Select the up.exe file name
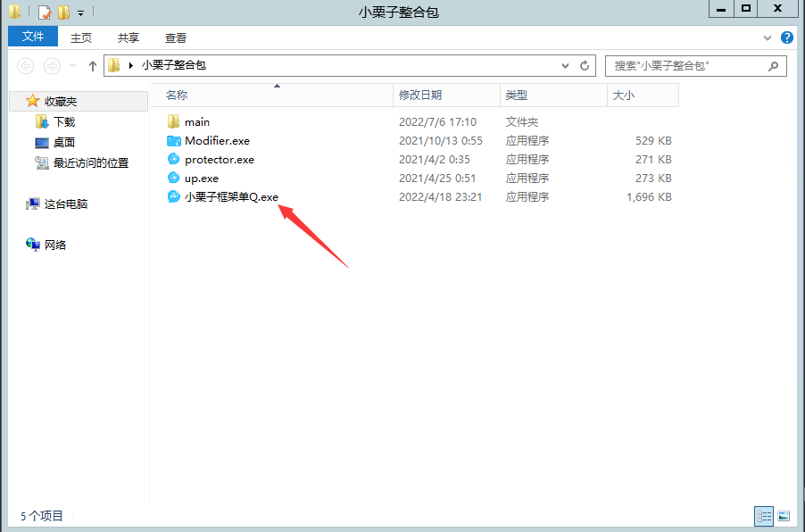Screen dimensions: 805x532 pyautogui.click(x=202, y=179)
